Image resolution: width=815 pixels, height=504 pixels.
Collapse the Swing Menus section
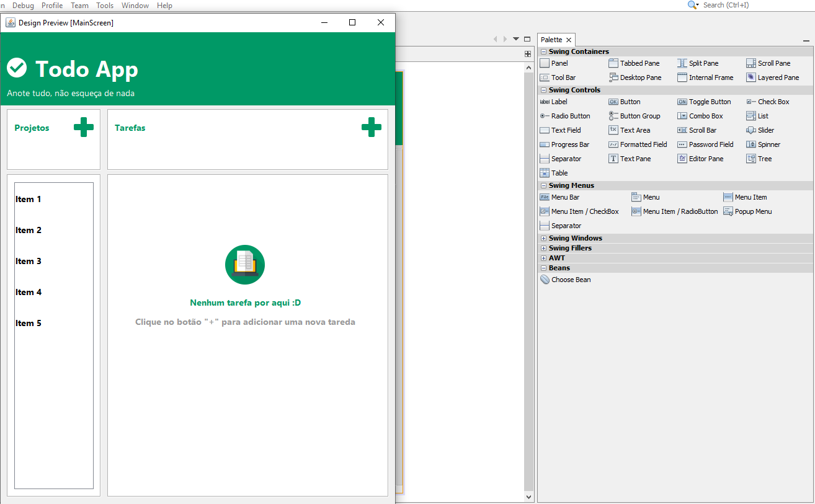tap(543, 185)
